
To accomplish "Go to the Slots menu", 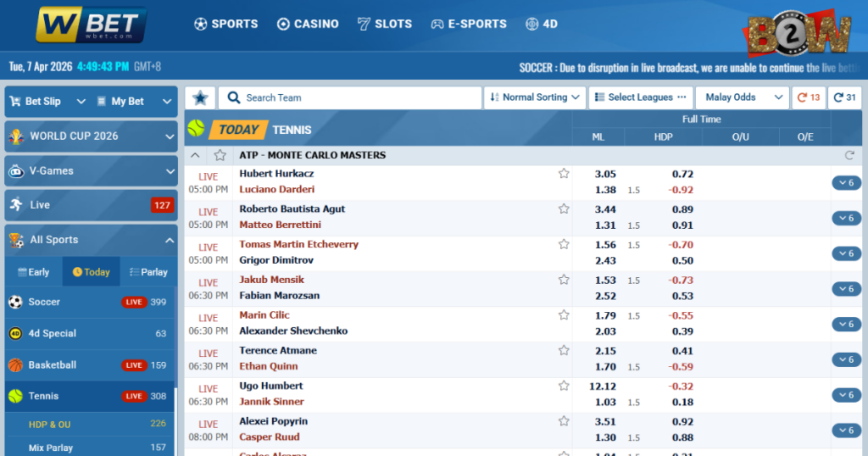I will pyautogui.click(x=385, y=24).
